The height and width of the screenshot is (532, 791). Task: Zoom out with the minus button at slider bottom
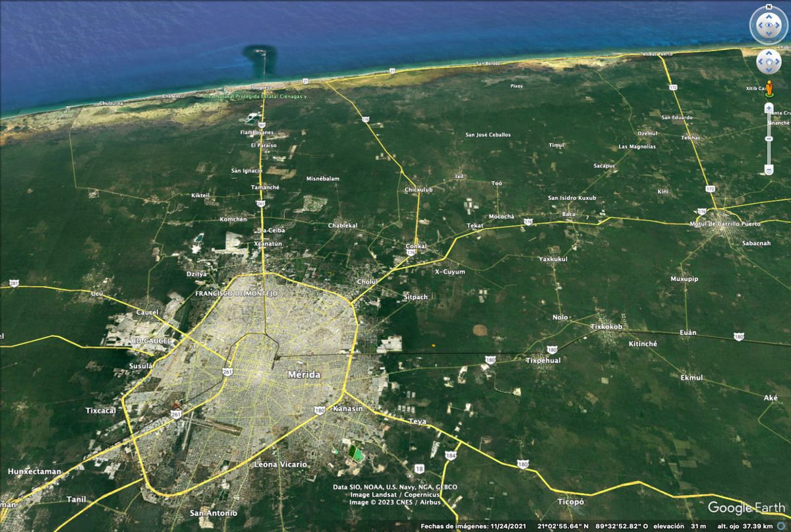769,170
